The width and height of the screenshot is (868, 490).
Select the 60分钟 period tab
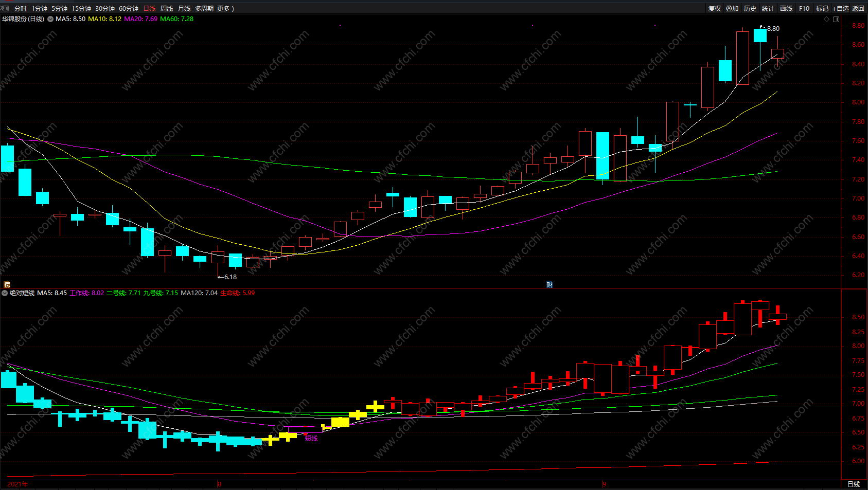tap(129, 9)
